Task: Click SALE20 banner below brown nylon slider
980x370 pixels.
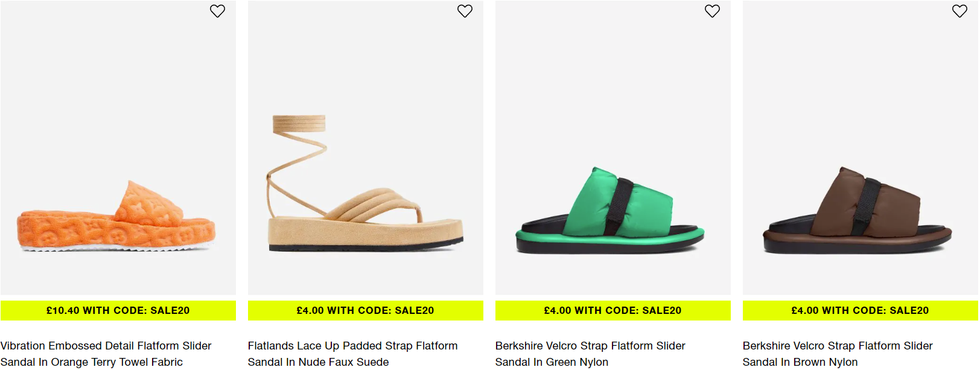Action: pyautogui.click(x=861, y=310)
